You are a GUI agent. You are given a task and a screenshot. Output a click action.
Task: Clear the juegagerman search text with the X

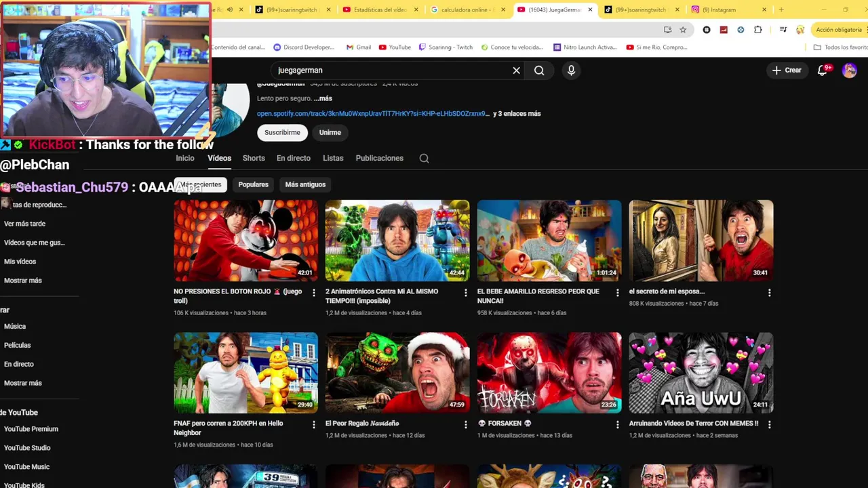[x=516, y=70]
